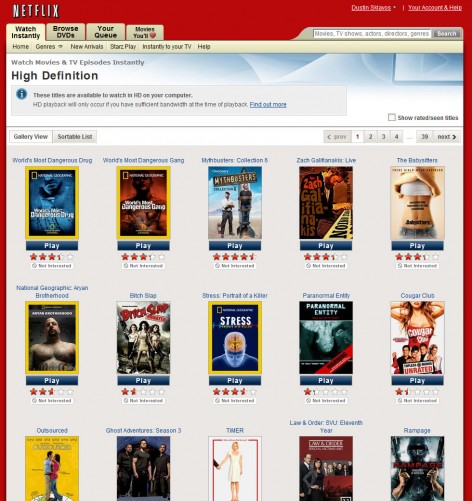Click the Find out more link
This screenshot has height=501, width=472.
click(x=268, y=105)
